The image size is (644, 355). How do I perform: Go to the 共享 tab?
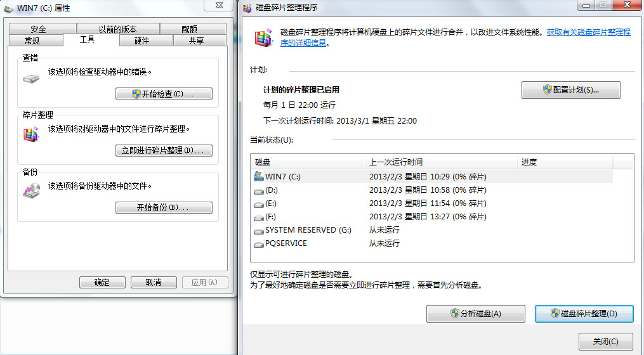200,41
